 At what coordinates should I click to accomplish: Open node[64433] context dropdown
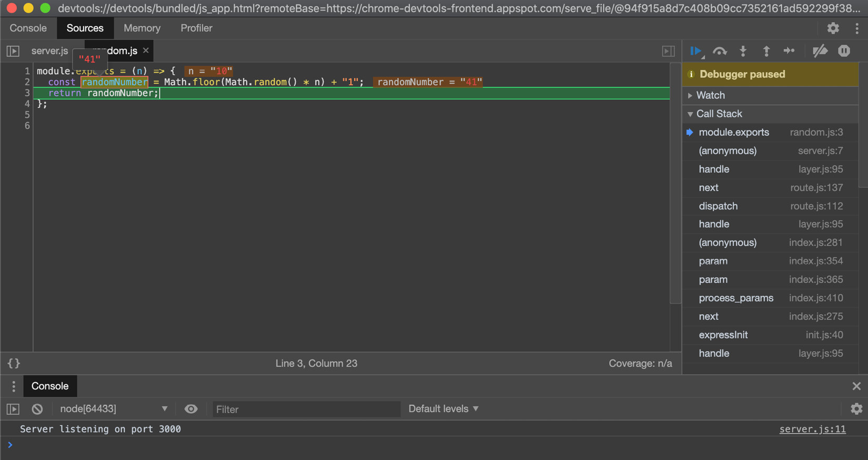coord(114,409)
